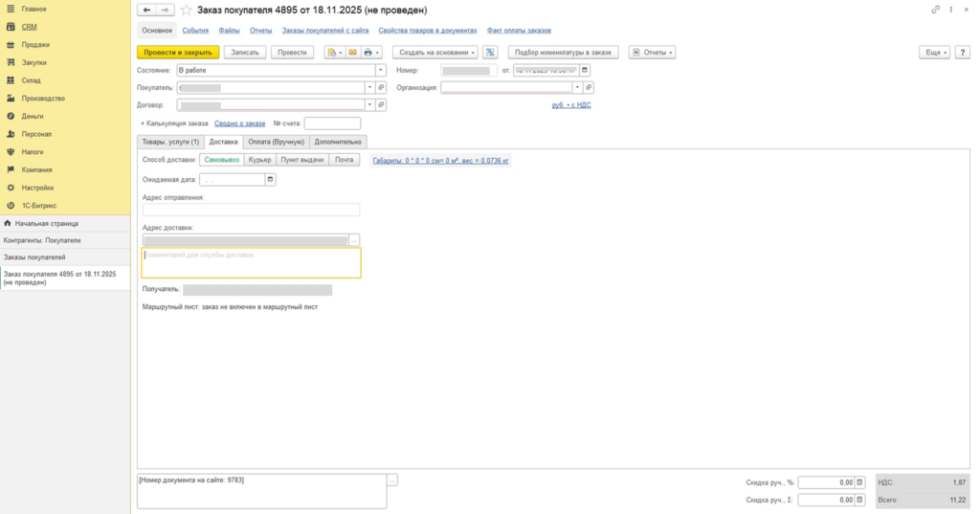Screen dimensions: 980x514
Task: Switch to the Дополнительно tab
Action: tap(338, 142)
